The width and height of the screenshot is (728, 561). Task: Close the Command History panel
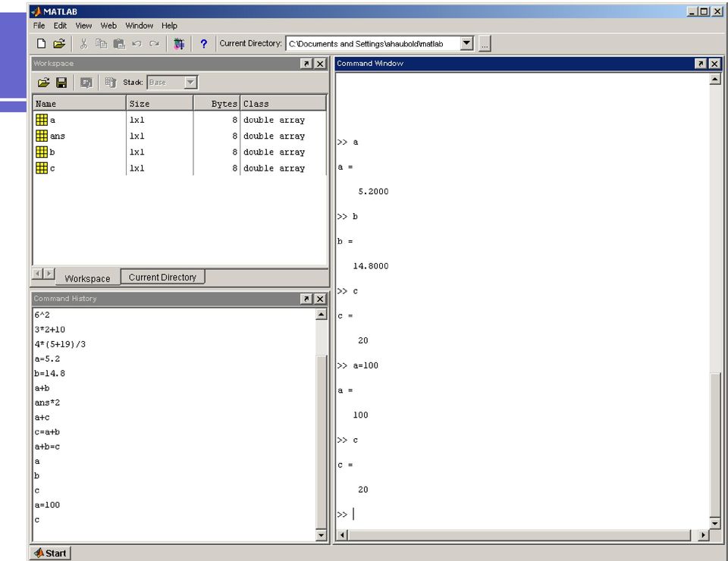(320, 299)
